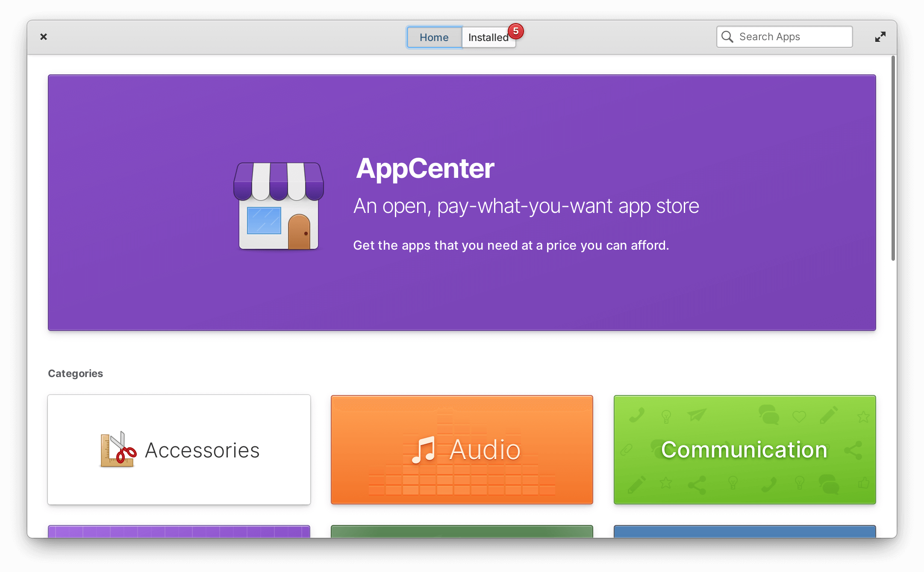This screenshot has height=572, width=924.
Task: Click the search magnifying glass icon
Action: click(727, 36)
